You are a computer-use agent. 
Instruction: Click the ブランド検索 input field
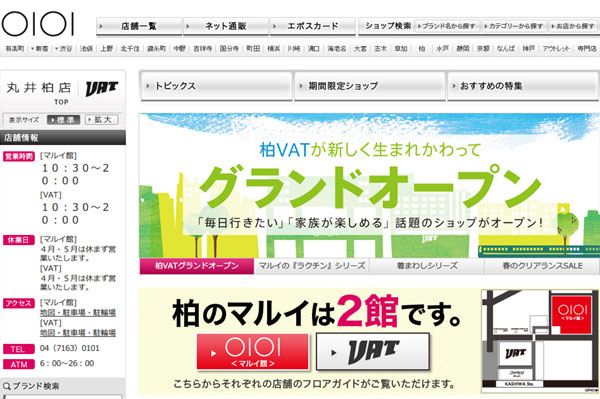[63, 397]
